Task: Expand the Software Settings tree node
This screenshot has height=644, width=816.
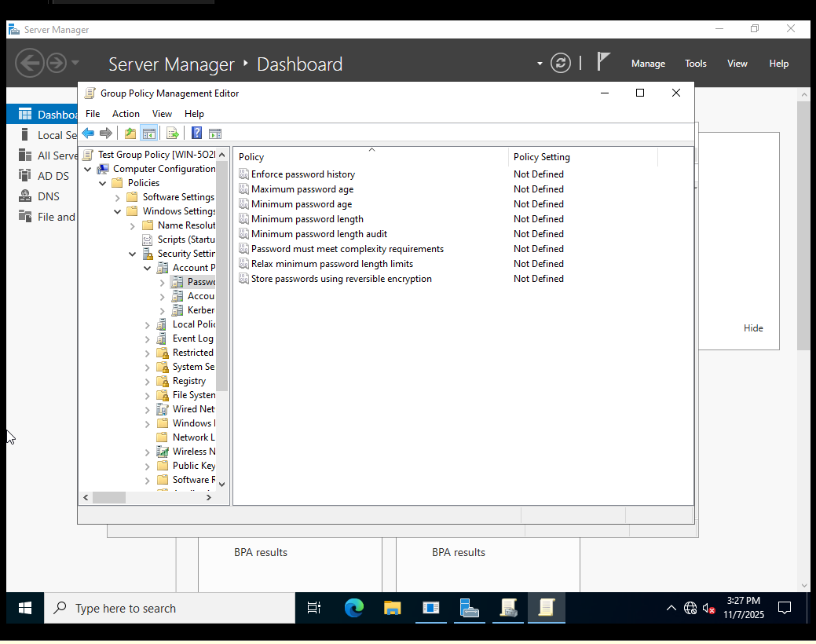Action: click(118, 197)
